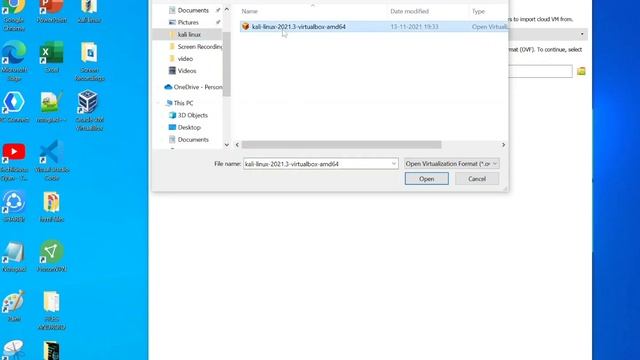Open Documents under This PC
Viewport: 640px width, 360px height.
(x=193, y=140)
